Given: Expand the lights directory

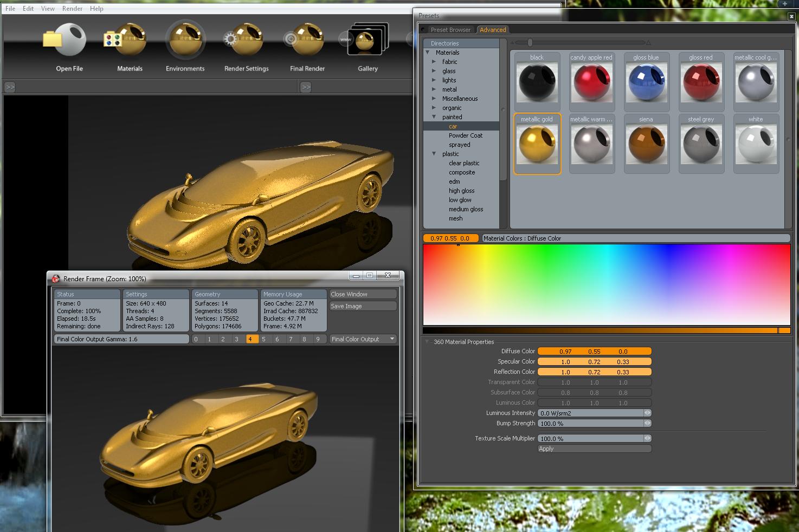Looking at the screenshot, I should pos(434,80).
